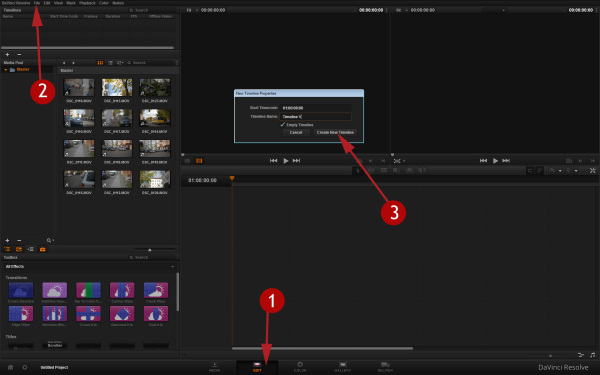Delete a bin with the Media Pool minus icon
Viewport: 600px width, 375px height.
tap(19, 240)
